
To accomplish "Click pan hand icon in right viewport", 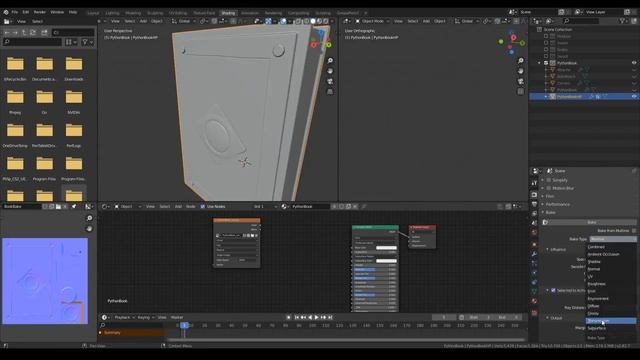I will pyautogui.click(x=521, y=71).
